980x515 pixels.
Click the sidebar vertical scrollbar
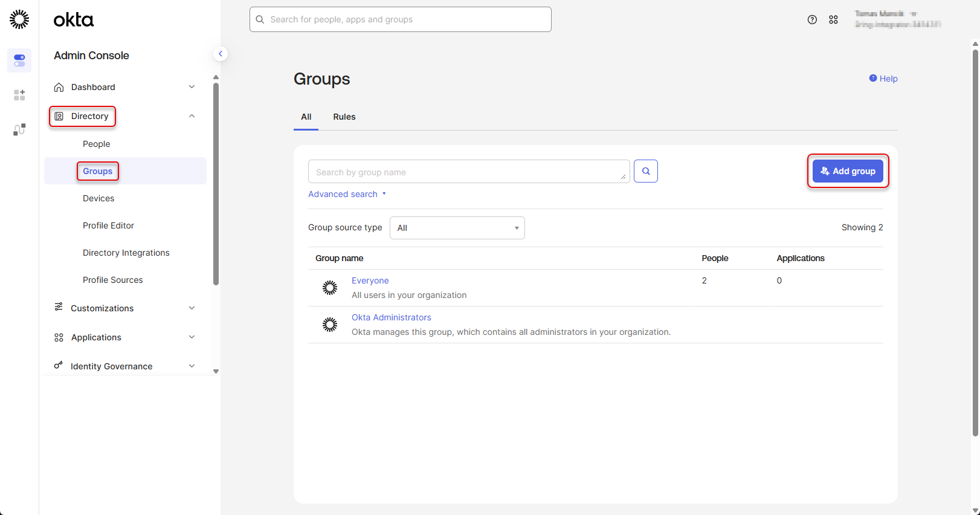click(216, 181)
